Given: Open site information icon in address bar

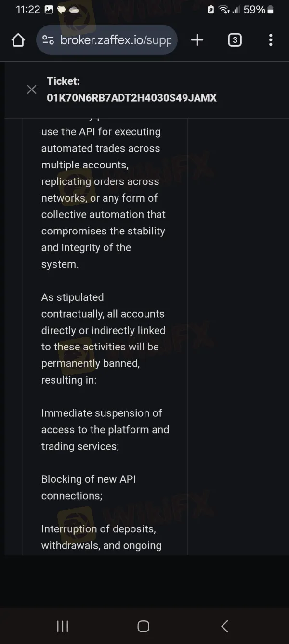Looking at the screenshot, I should [x=48, y=40].
